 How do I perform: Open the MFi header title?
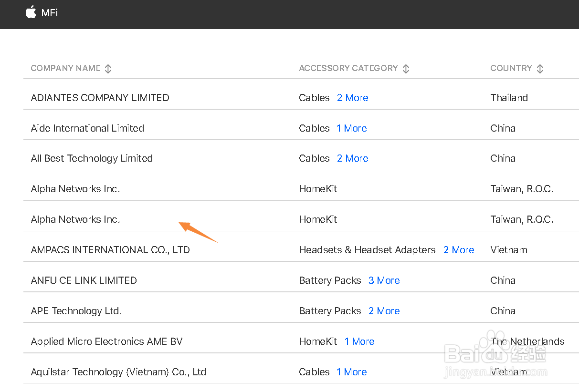(50, 13)
